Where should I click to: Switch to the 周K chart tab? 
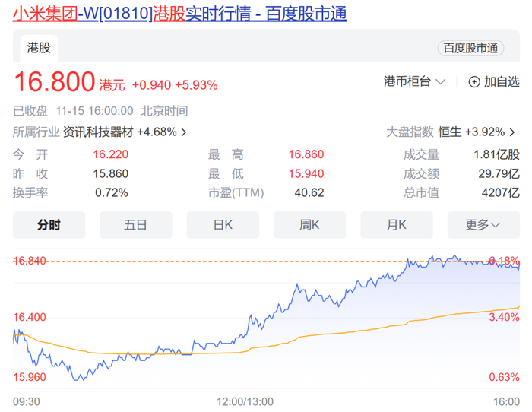(x=309, y=225)
